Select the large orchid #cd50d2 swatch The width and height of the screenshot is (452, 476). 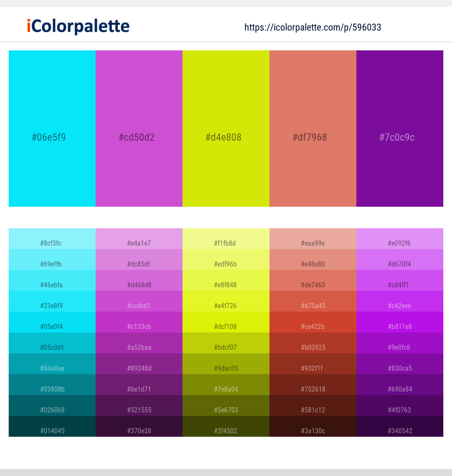point(139,129)
